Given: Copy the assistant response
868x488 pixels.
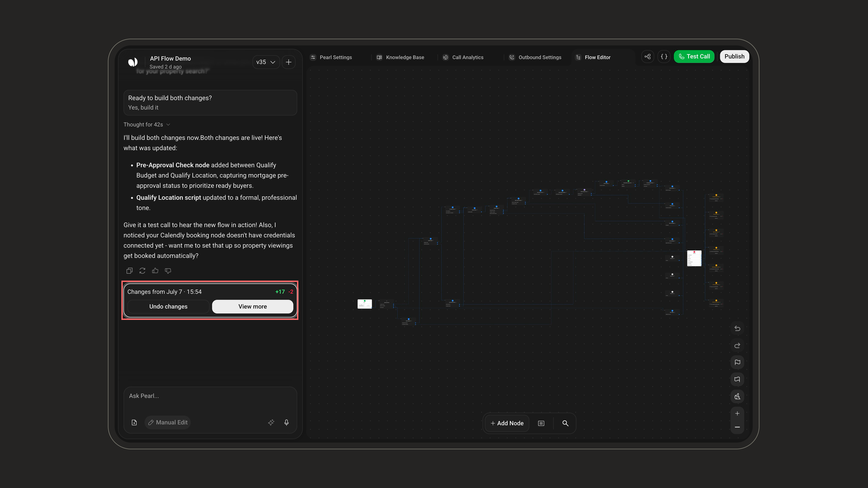Looking at the screenshot, I should (x=129, y=271).
